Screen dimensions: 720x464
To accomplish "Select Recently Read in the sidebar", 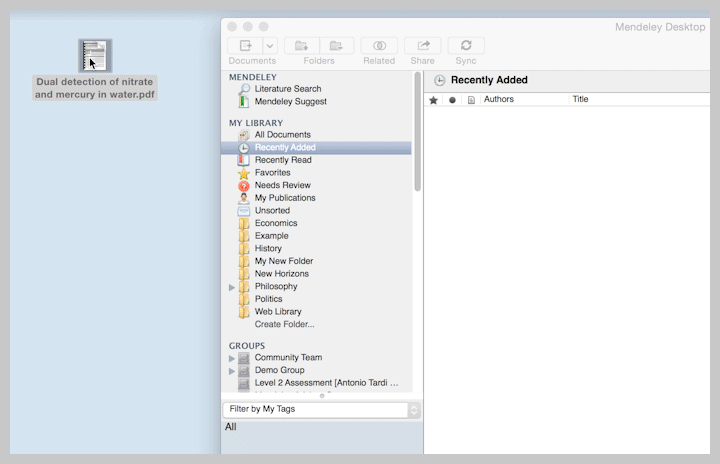I will click(x=283, y=160).
